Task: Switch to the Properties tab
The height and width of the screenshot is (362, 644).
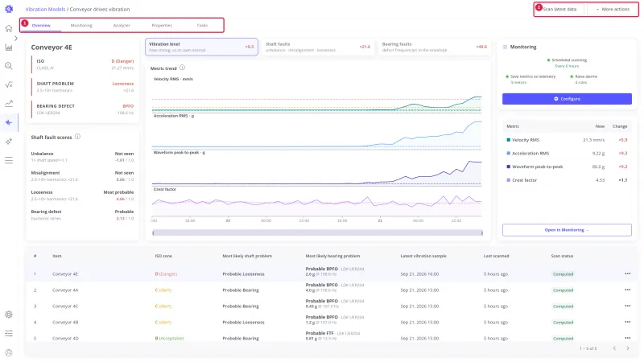Action: click(x=162, y=26)
